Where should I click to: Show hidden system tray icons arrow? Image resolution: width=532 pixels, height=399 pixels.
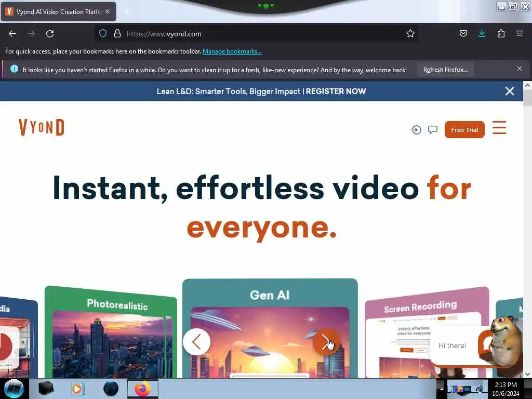tap(442, 389)
